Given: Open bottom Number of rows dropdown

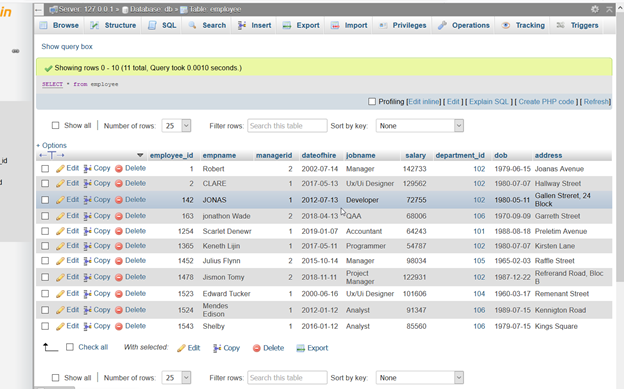Looking at the screenshot, I should (x=176, y=377).
